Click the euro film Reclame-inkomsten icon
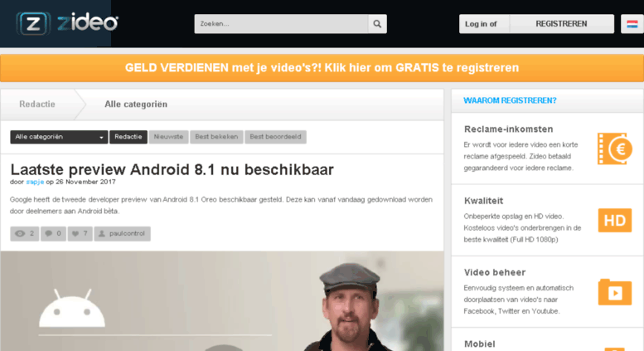 pyautogui.click(x=614, y=149)
